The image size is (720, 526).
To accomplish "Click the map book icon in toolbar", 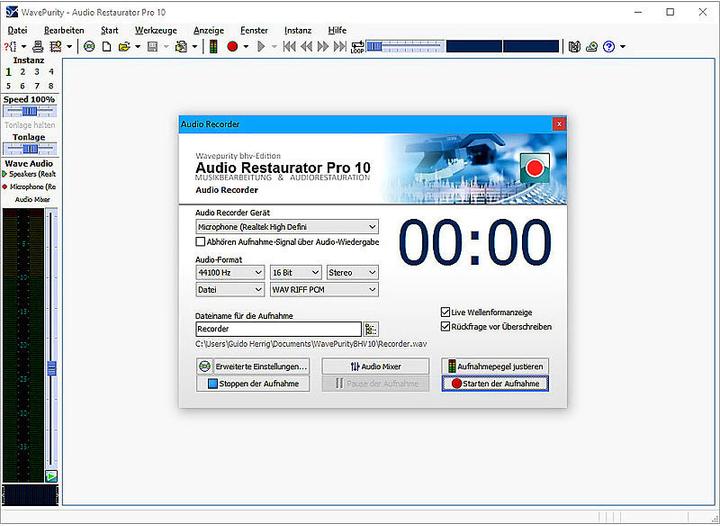I will pos(574,46).
